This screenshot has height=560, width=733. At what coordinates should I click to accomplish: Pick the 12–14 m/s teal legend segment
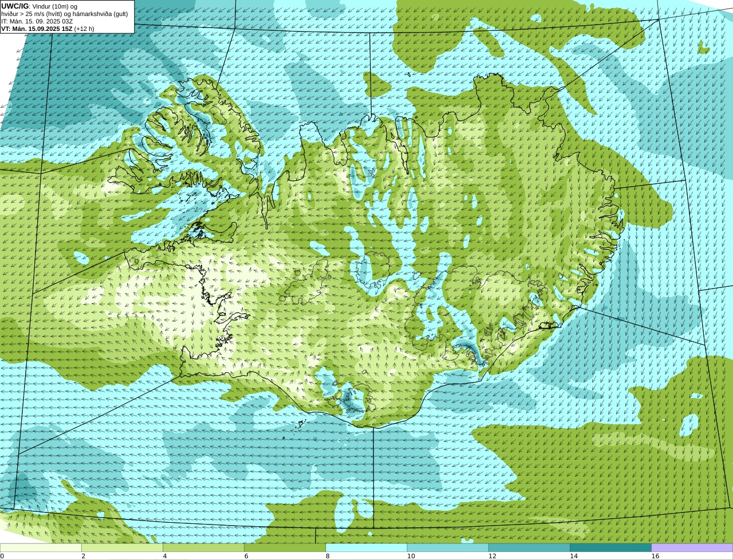529,547
